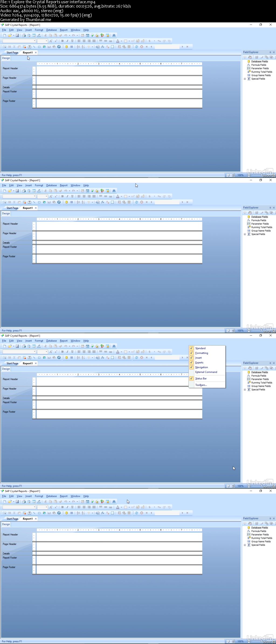The width and height of the screenshot is (276, 644).
Task: Select Formula Fields in the second frame's Field Explorer
Action: 259,220
